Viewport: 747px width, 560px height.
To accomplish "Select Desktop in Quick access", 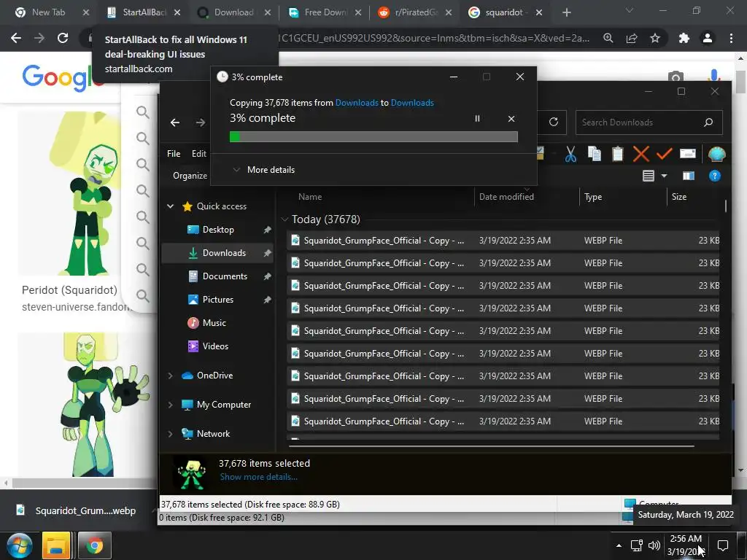I will click(x=217, y=230).
